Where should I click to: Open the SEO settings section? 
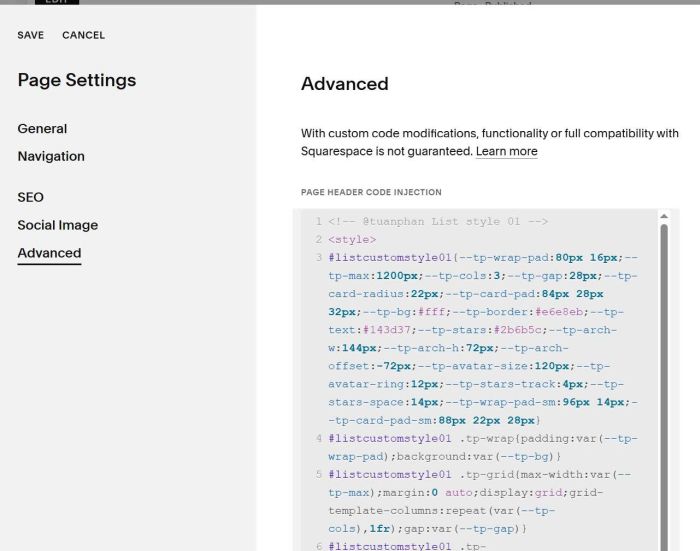[31, 197]
